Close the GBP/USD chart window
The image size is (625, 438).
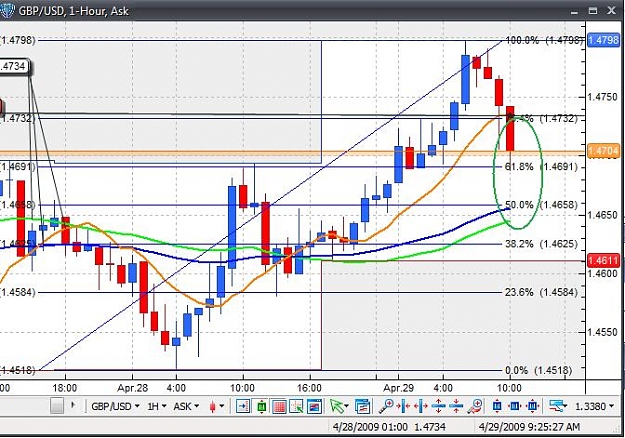point(611,11)
